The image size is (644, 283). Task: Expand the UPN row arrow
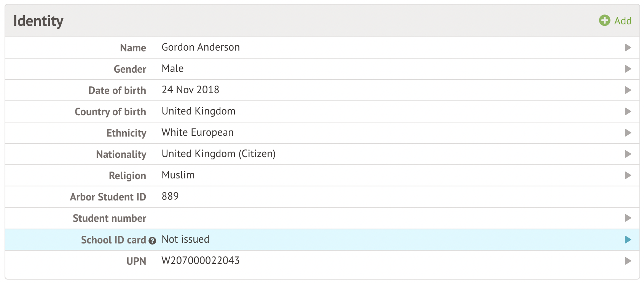coord(628,261)
